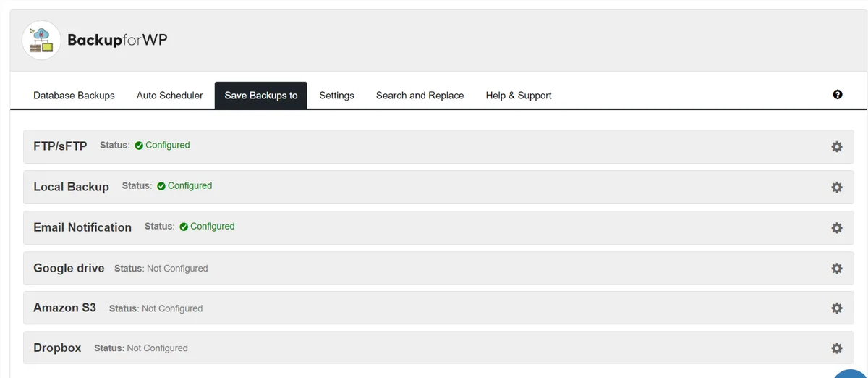Click the BackupforWP logo icon

pyautogui.click(x=41, y=41)
